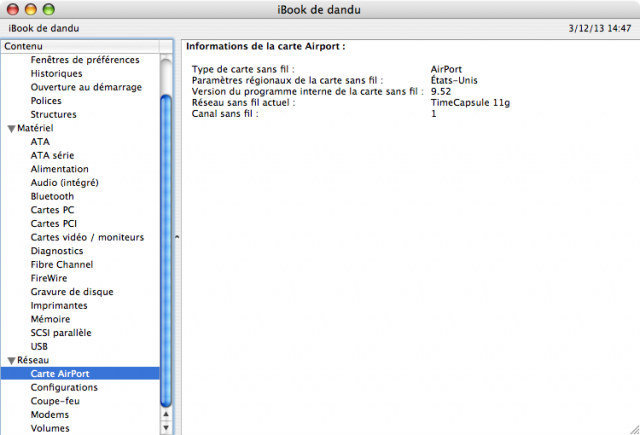Viewport: 640px width, 435px height.
Task: Select Volumes in the sidebar
Action: pyautogui.click(x=50, y=428)
